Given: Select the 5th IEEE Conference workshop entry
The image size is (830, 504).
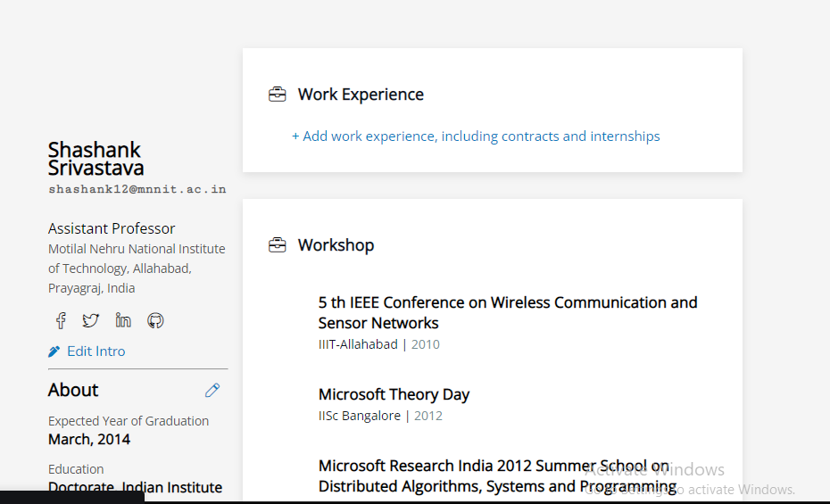Looking at the screenshot, I should pyautogui.click(x=507, y=312).
